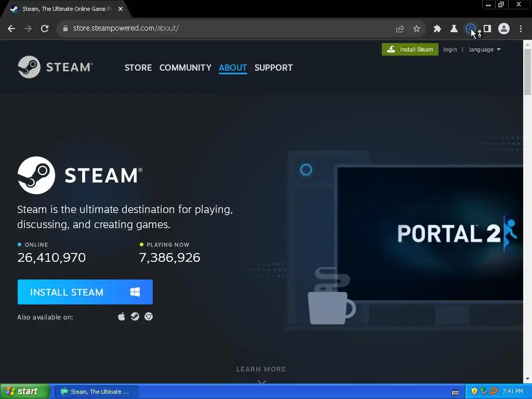532x399 pixels.
Task: Click the Steam logo in the header
Action: click(55, 67)
